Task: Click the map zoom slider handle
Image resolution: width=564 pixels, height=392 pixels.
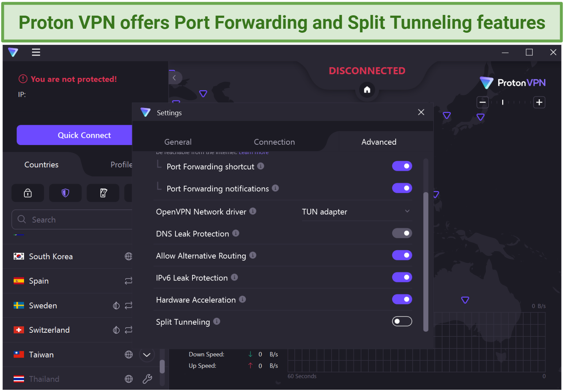Action: tap(503, 103)
